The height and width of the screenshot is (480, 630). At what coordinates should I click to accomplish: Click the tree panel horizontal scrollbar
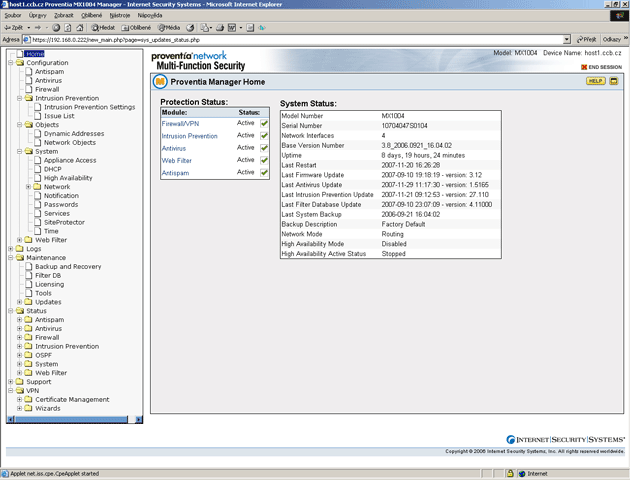70,420
